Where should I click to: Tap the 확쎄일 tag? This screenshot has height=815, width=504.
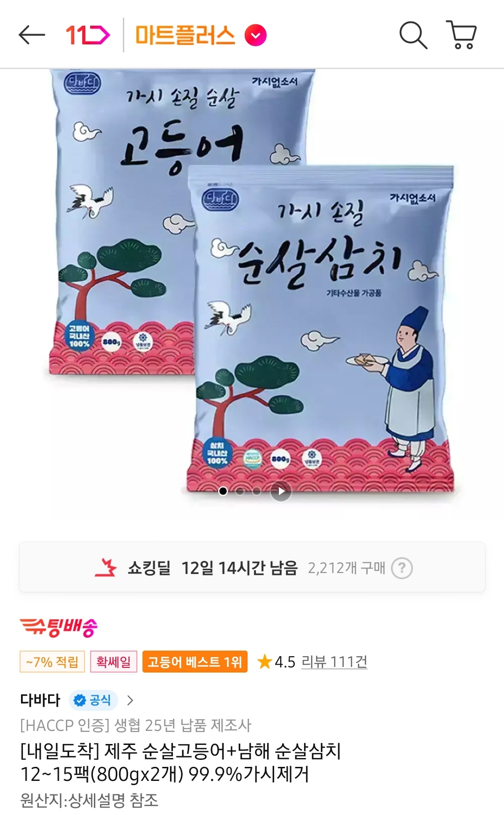[x=114, y=661]
